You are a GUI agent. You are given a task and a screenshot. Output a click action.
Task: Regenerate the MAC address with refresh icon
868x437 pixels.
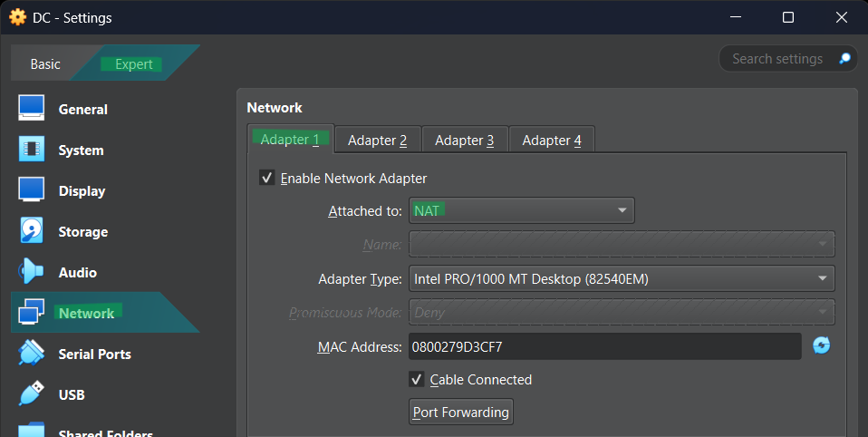point(822,345)
